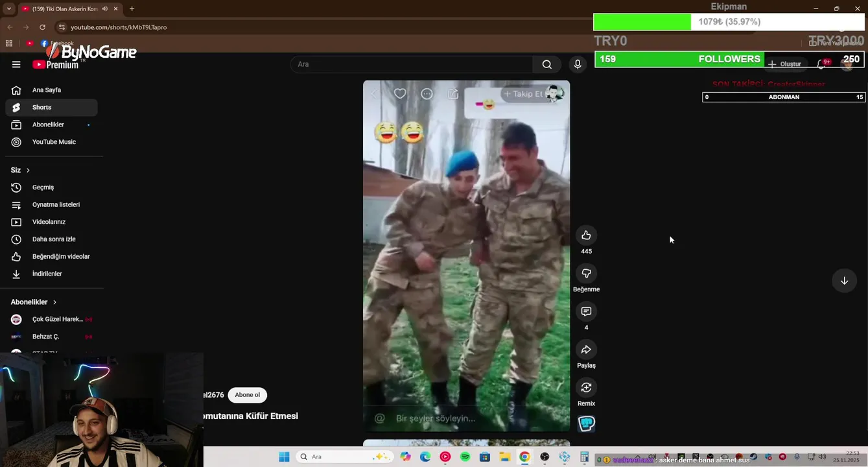868x467 pixels.
Task: Subscribe with the Abone ol button
Action: pyautogui.click(x=247, y=395)
